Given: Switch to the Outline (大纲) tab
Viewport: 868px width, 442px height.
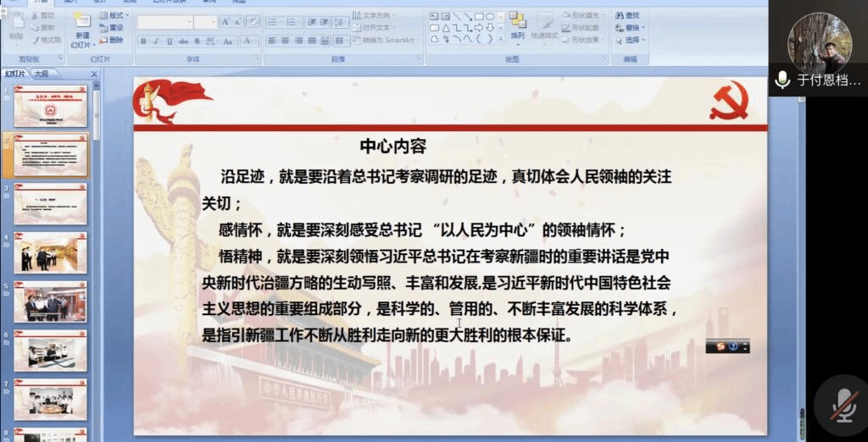Looking at the screenshot, I should pyautogui.click(x=41, y=74).
